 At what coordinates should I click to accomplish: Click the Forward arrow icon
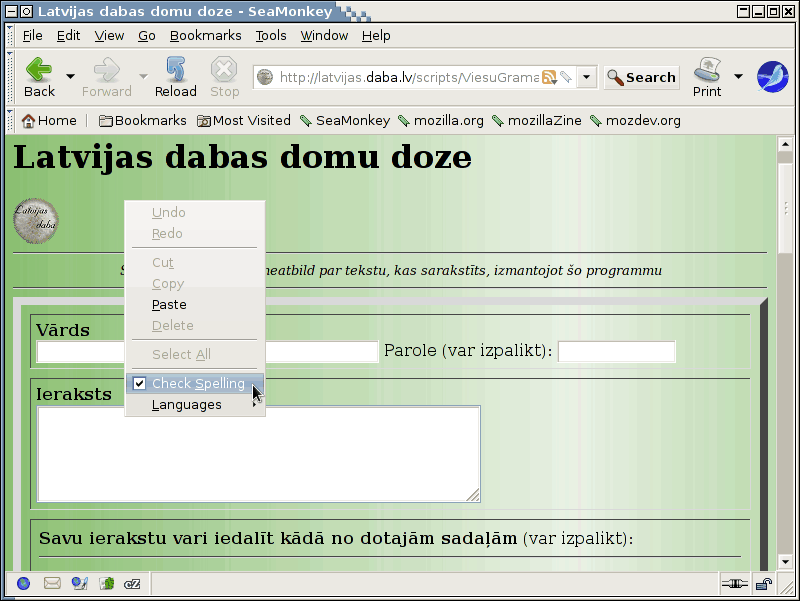(x=107, y=69)
